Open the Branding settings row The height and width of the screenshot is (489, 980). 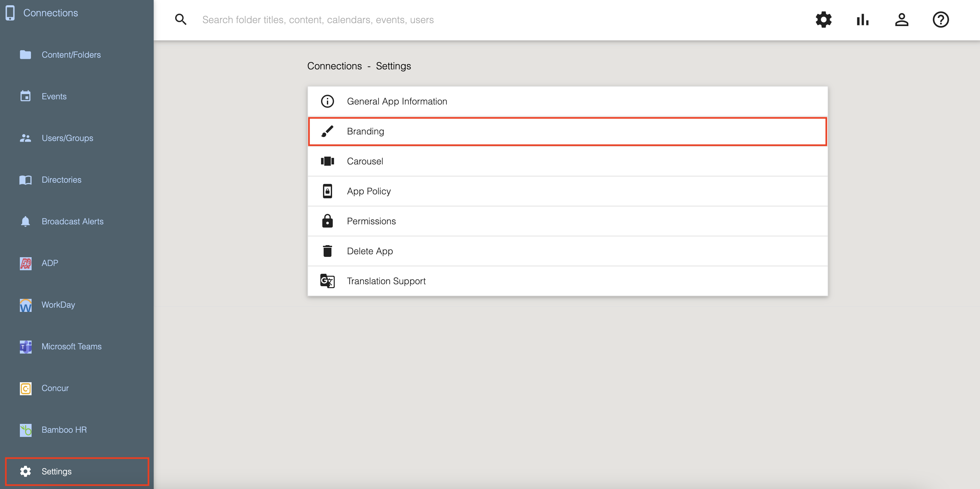[567, 131]
